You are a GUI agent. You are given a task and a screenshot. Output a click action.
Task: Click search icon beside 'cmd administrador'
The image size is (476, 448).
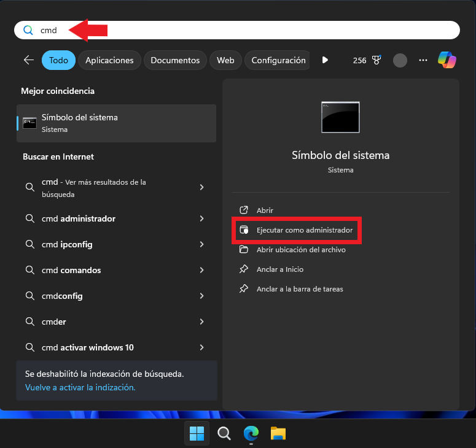click(x=29, y=218)
